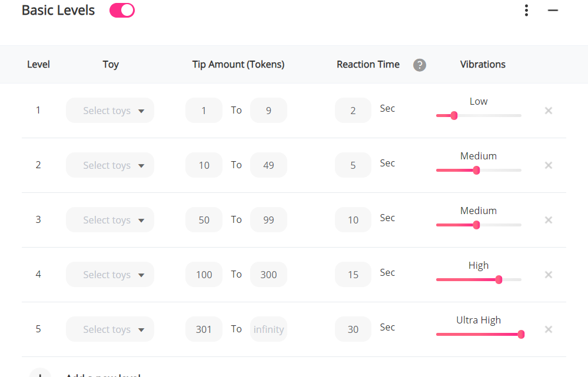Collapse the Basic Levels panel
This screenshot has height=377, width=588.
553,11
